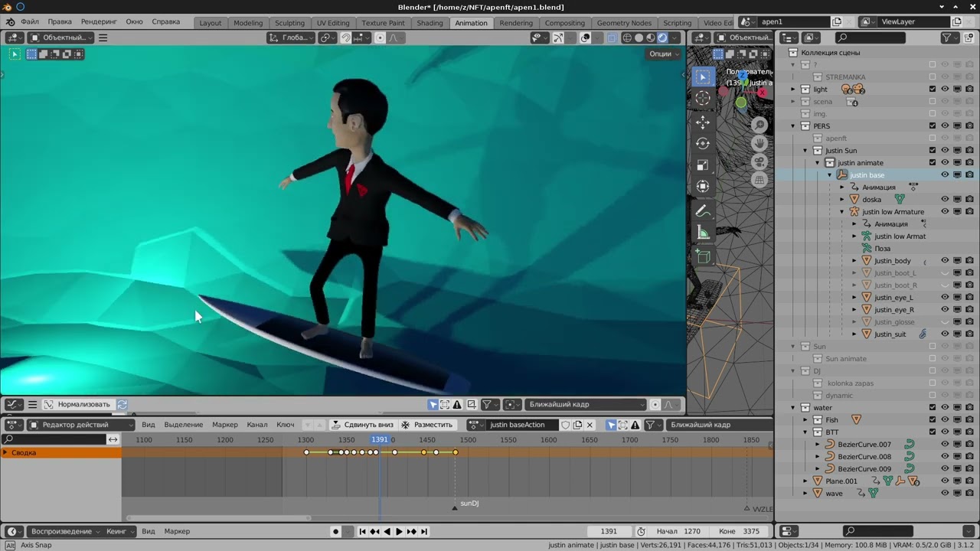The image size is (980, 551).
Task: Jump to next keyframe
Action: [411, 531]
